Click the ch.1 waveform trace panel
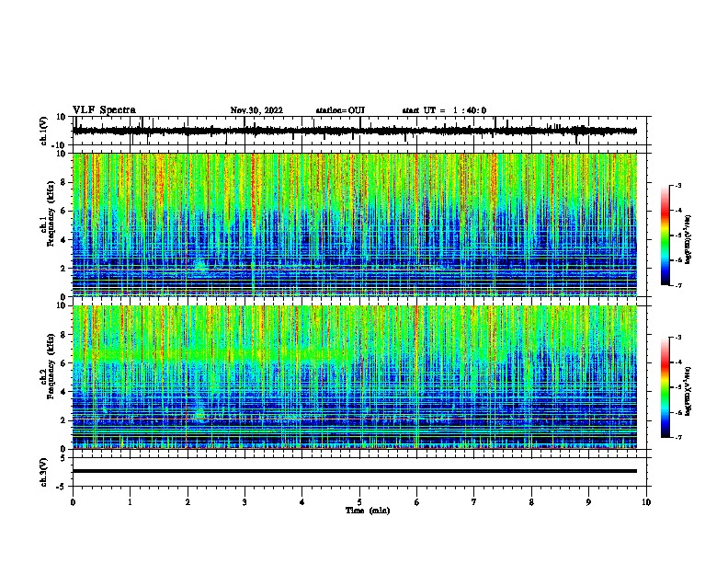 [361, 131]
